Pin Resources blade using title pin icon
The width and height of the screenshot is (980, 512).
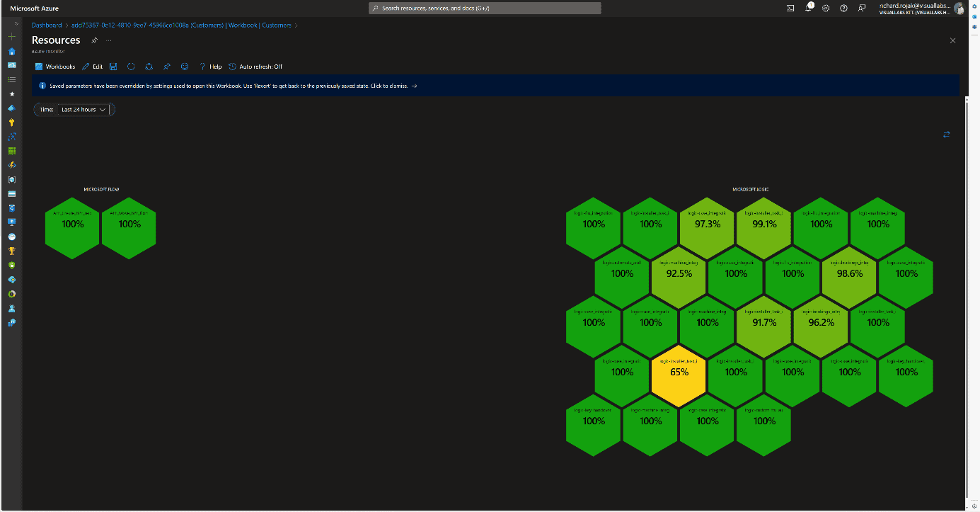[95, 40]
